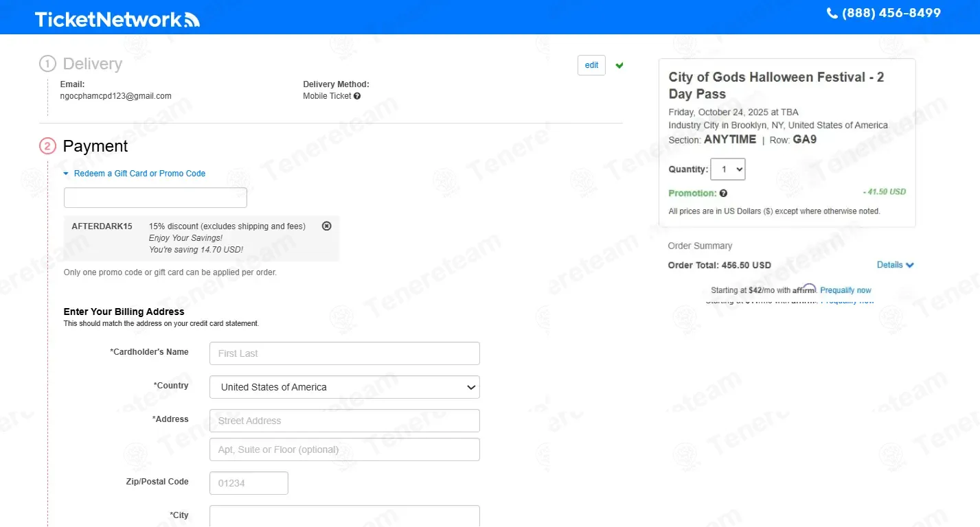Focus the Cardholder's Name field

point(345,353)
